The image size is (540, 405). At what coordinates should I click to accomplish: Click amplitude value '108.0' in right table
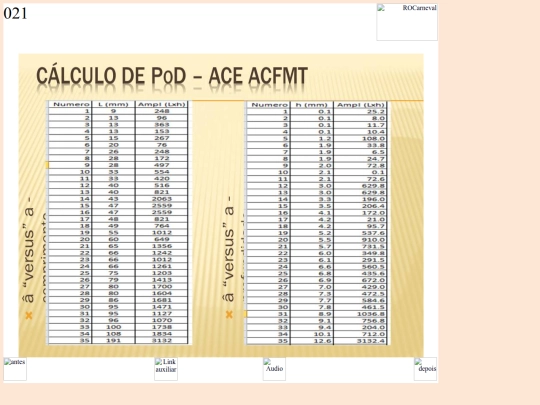(373, 138)
